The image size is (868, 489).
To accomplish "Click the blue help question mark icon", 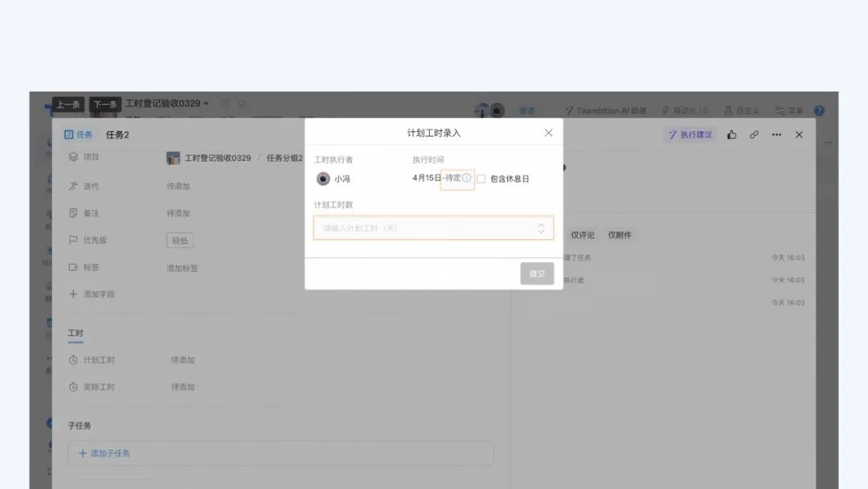I will click(819, 111).
